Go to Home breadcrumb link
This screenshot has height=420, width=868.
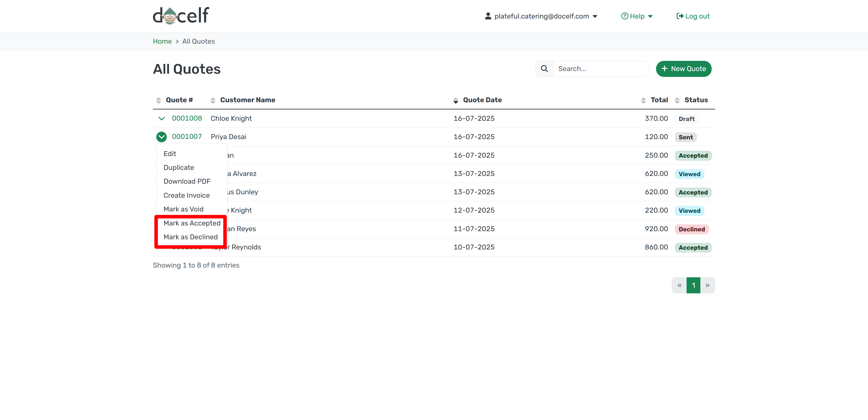point(162,41)
